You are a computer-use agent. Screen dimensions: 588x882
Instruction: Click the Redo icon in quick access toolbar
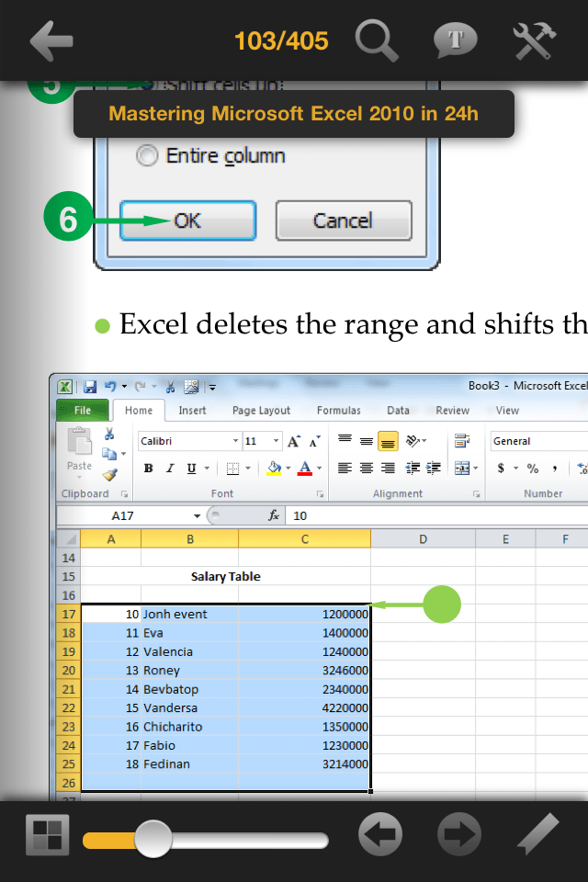(140, 387)
